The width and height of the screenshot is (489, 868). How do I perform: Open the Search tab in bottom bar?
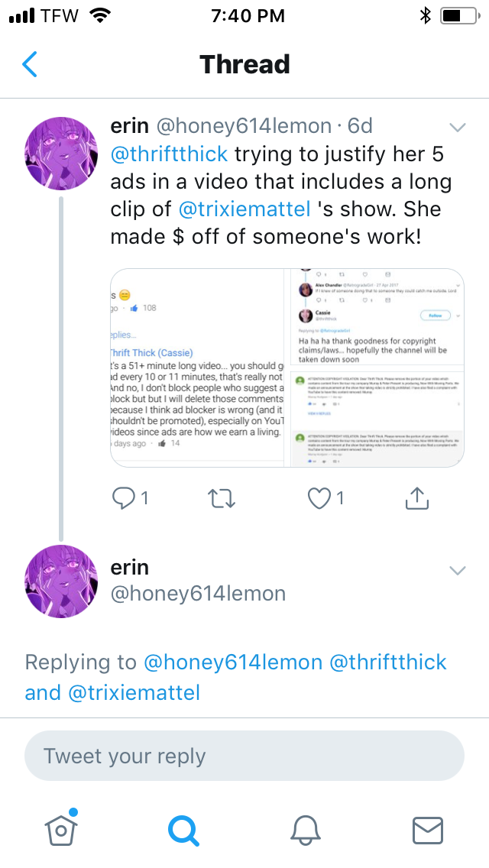point(183,829)
